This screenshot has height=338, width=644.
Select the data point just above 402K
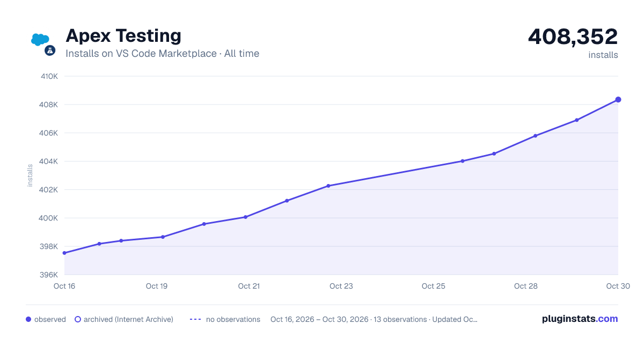[328, 186]
